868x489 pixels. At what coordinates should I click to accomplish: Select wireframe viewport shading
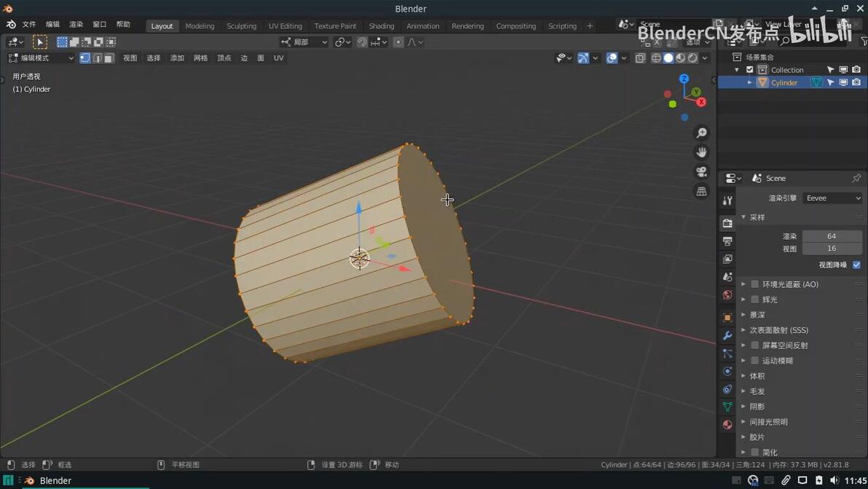pos(657,58)
